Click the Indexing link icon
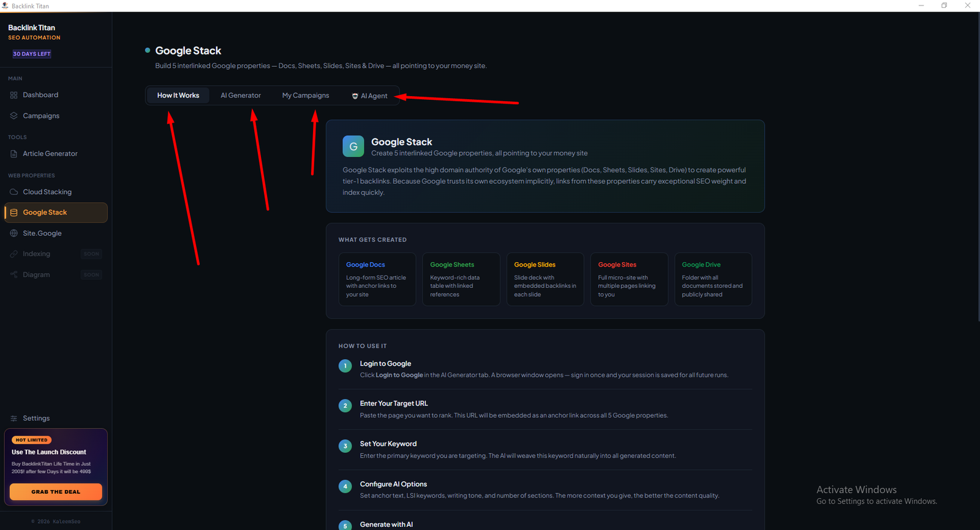The width and height of the screenshot is (980, 530). [13, 254]
